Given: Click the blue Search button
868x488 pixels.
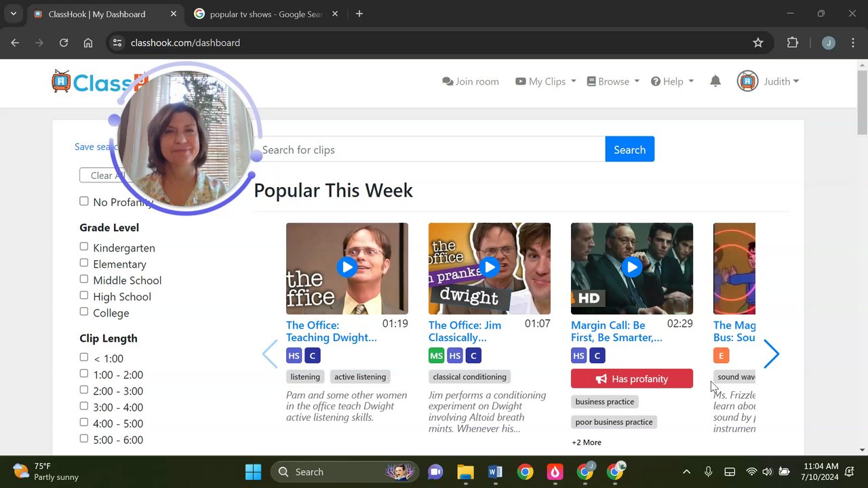Looking at the screenshot, I should click(629, 149).
